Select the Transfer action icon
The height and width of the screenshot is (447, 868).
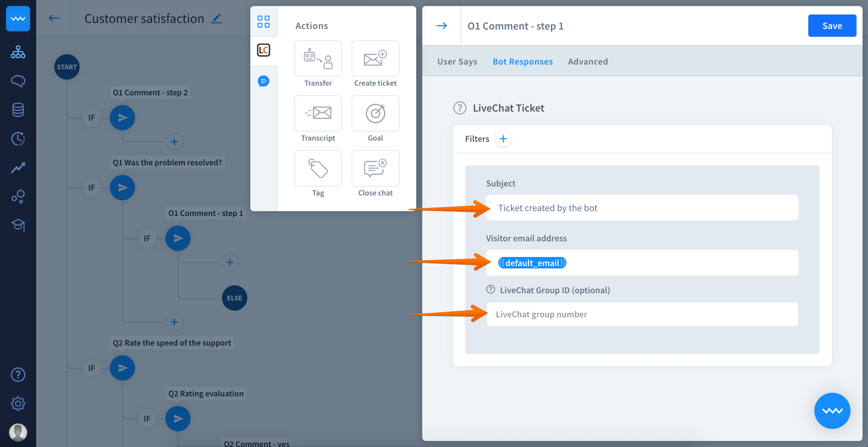point(318,59)
